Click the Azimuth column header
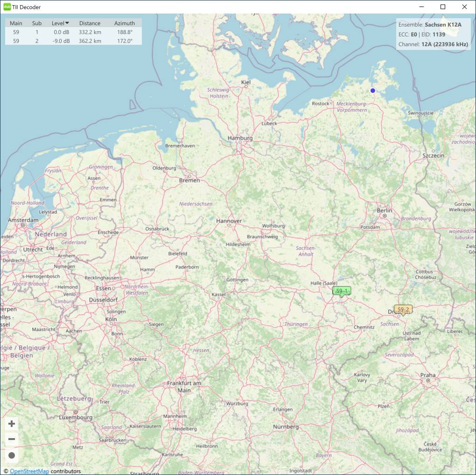The image size is (476, 475). coord(125,23)
